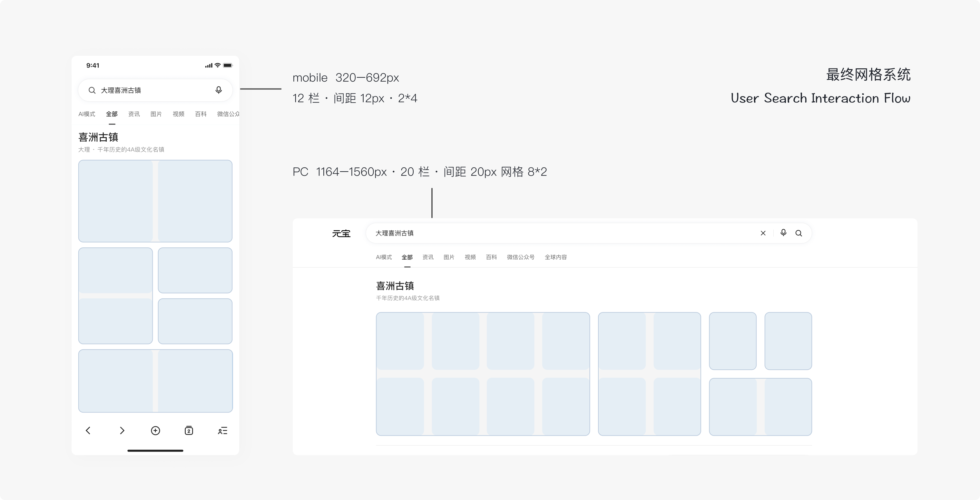Open PC tab 全球内容
The image size is (980, 500).
click(x=556, y=257)
